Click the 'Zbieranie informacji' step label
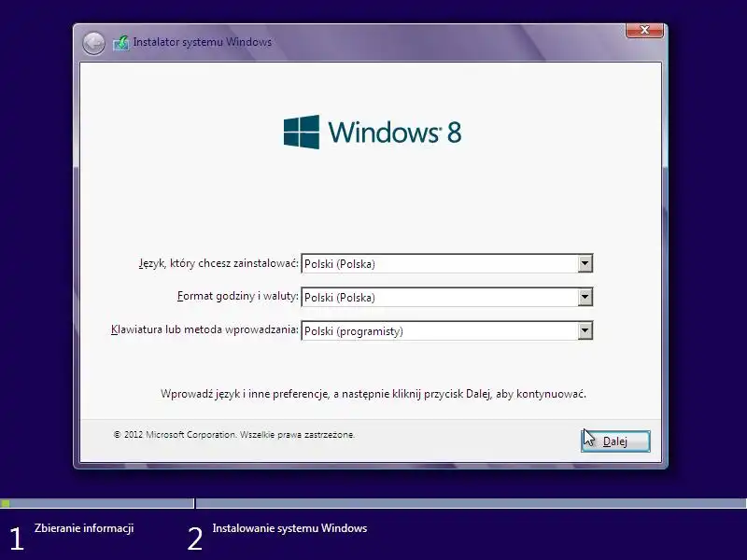 click(x=84, y=528)
